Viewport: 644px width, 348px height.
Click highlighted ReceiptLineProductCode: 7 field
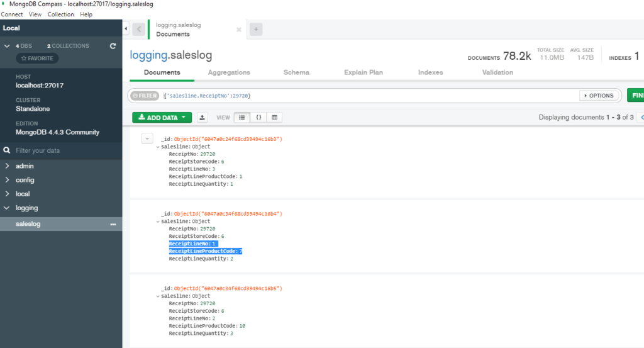206,251
